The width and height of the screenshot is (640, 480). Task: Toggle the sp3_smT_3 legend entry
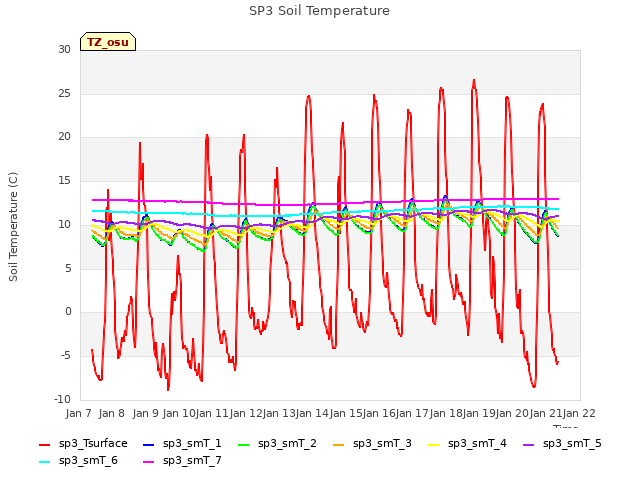(373, 444)
